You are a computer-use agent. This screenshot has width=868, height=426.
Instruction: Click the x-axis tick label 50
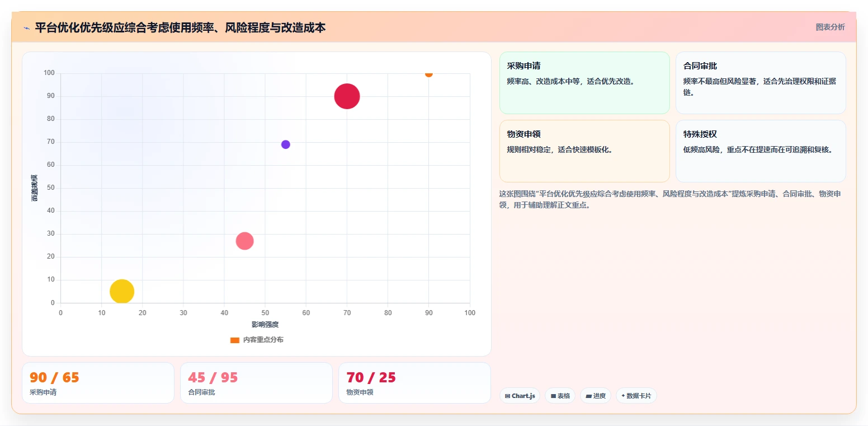point(265,313)
